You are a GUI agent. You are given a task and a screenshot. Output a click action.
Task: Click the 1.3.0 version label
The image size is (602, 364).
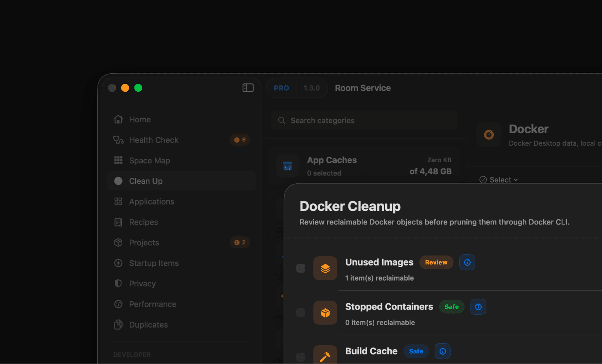pos(312,88)
